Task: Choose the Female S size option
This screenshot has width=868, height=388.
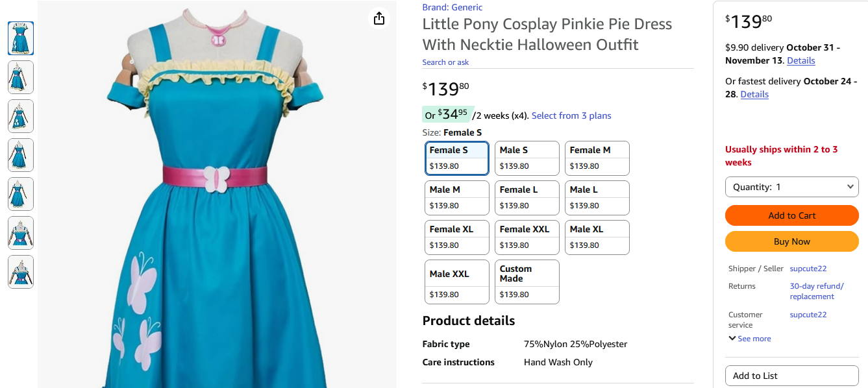Action: [x=456, y=158]
